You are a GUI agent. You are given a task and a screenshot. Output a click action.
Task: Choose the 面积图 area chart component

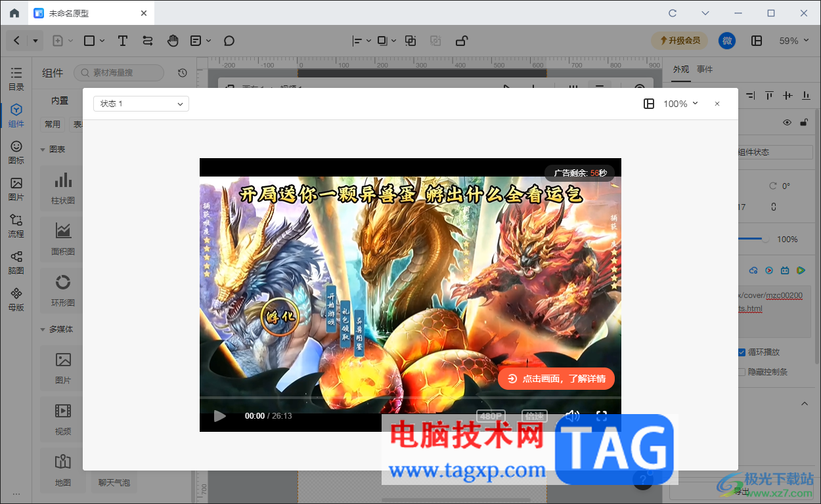[63, 240]
